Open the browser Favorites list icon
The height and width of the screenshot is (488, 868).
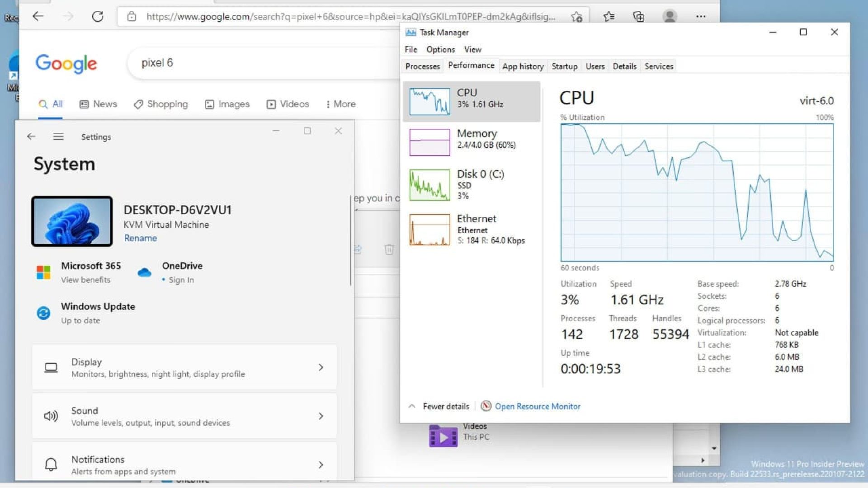[x=609, y=17]
